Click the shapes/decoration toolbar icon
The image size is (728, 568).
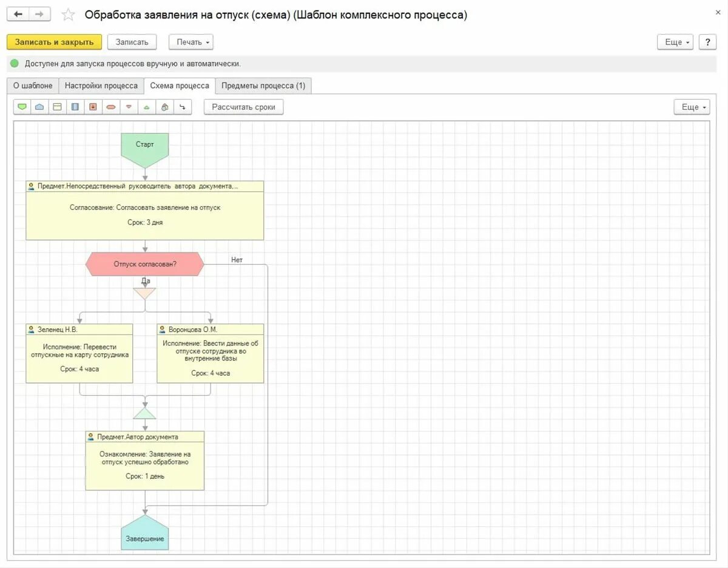[164, 107]
